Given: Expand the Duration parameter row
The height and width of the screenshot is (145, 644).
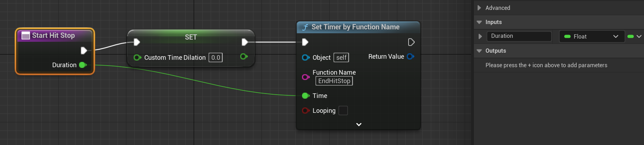Looking at the screenshot, I should 480,36.
